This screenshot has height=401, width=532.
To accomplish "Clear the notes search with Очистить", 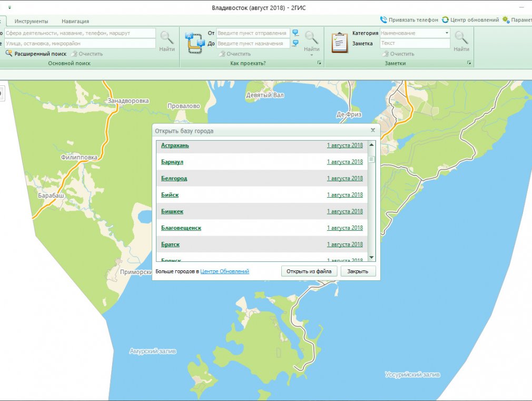I will (x=398, y=54).
